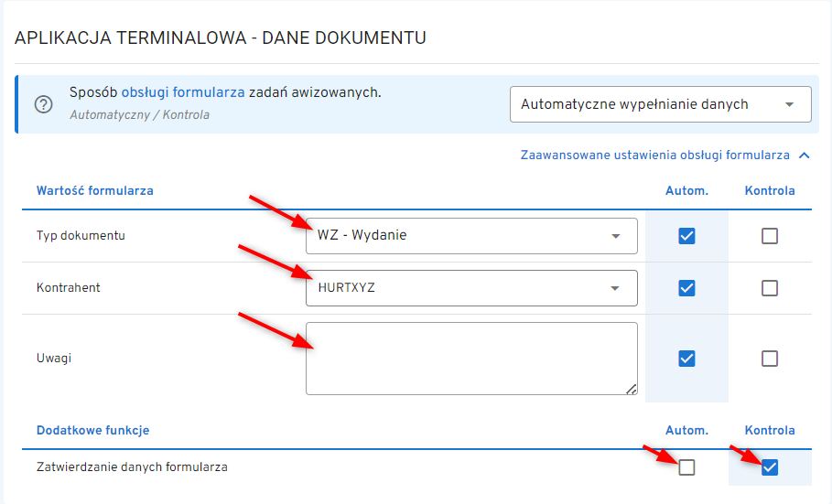Check Autom. for Zatwierdzanie danych formularza
832x504 pixels.
[x=686, y=467]
